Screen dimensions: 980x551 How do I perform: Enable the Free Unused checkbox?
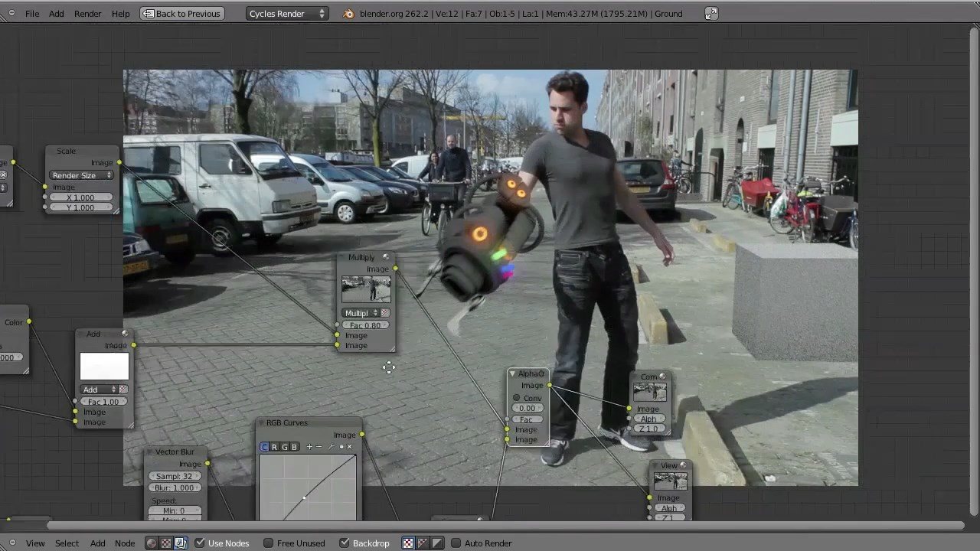268,543
